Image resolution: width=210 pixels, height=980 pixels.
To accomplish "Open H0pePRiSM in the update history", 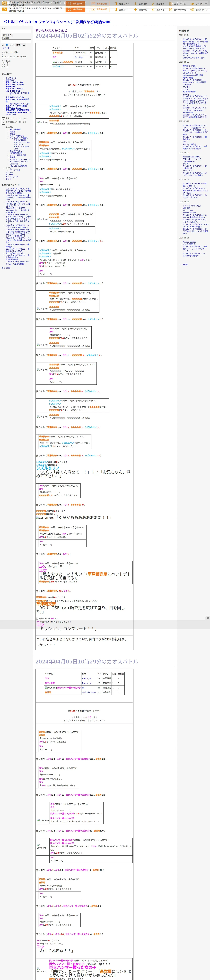I will (188, 113).
